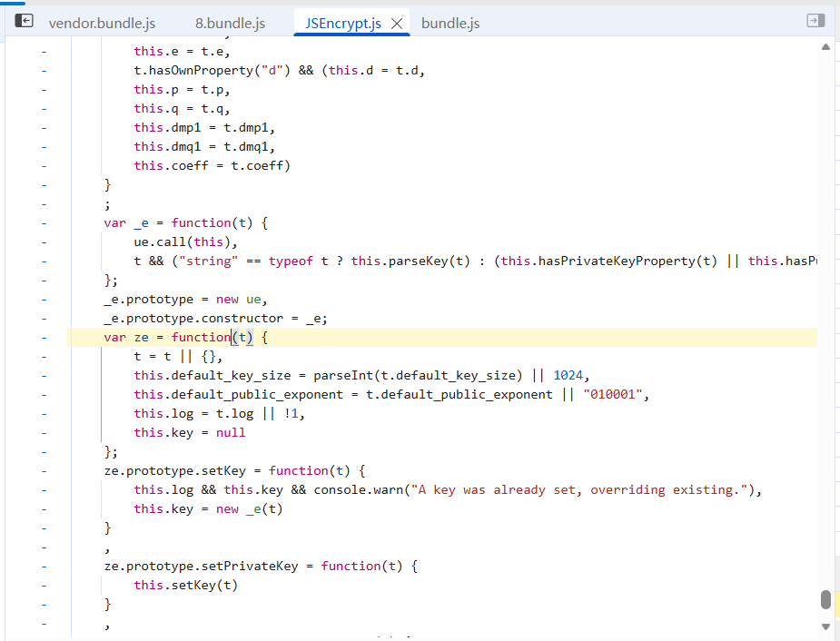Switch to the vendor.bundle.js tab
The height and width of the screenshot is (641, 840).
[x=102, y=24]
